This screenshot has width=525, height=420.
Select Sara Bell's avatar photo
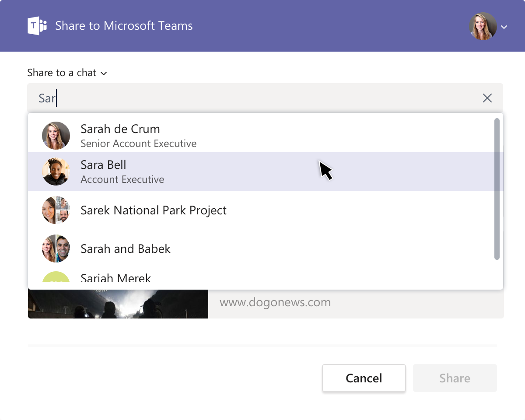coord(56,171)
